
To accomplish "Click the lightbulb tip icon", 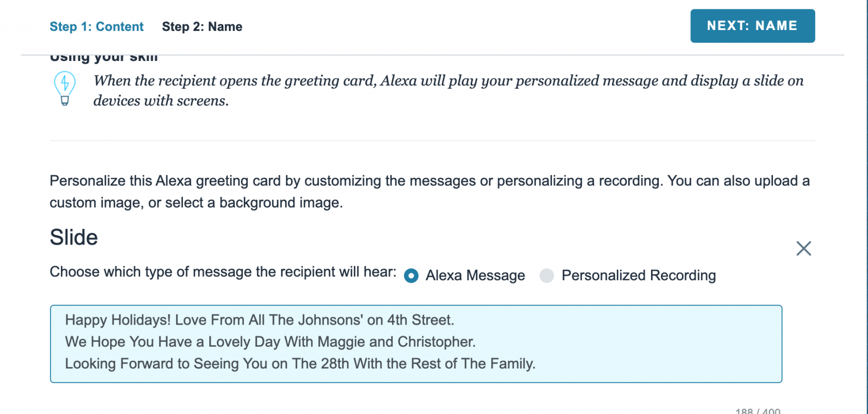I will click(65, 88).
